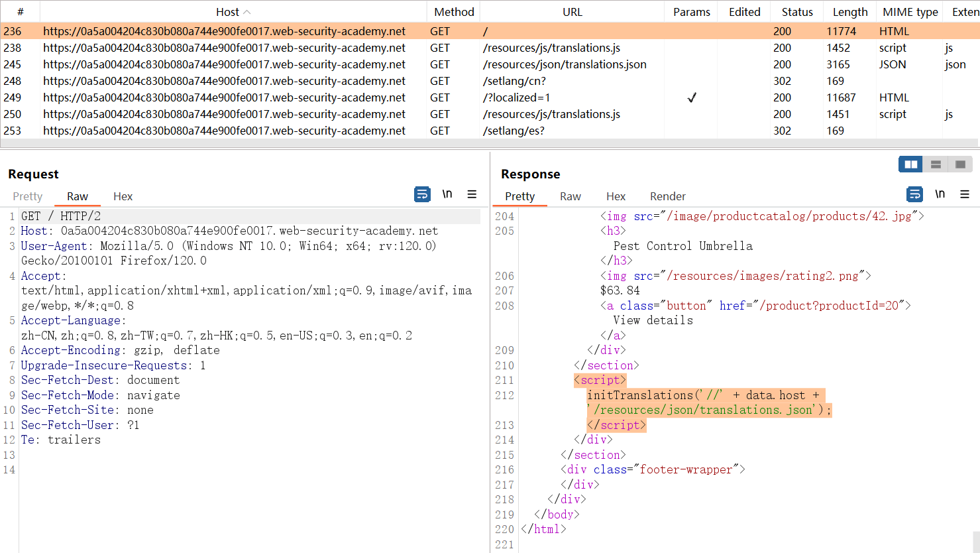
Task: Switch to combined tabbed layout view
Action: click(x=960, y=164)
